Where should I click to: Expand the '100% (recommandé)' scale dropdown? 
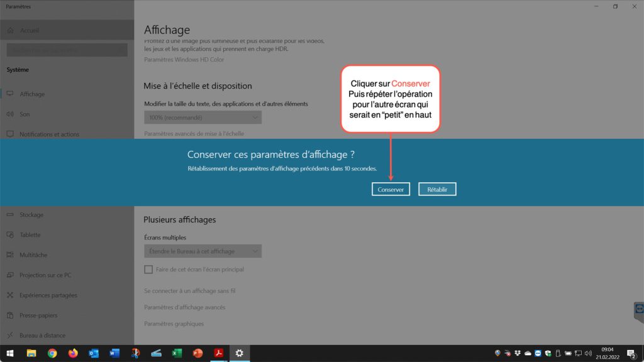click(x=203, y=118)
